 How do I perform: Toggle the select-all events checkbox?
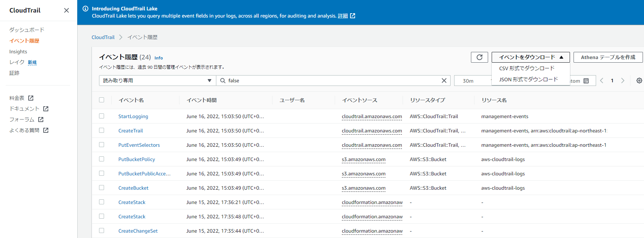click(x=102, y=100)
